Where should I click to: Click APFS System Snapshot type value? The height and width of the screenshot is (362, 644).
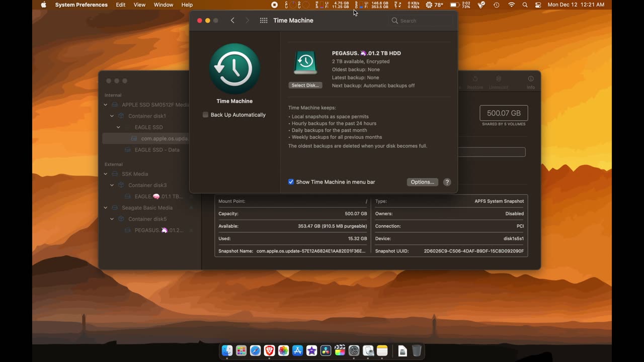499,201
